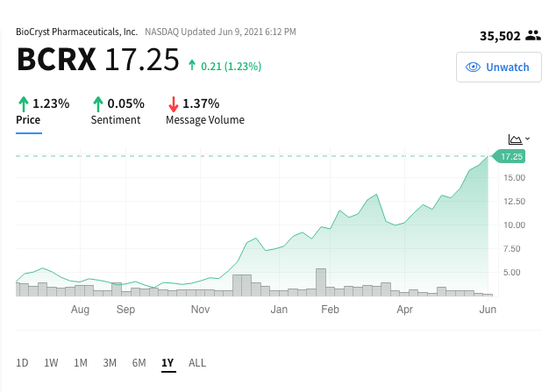Select the 1M time range
The image size is (556, 392).
(81, 363)
